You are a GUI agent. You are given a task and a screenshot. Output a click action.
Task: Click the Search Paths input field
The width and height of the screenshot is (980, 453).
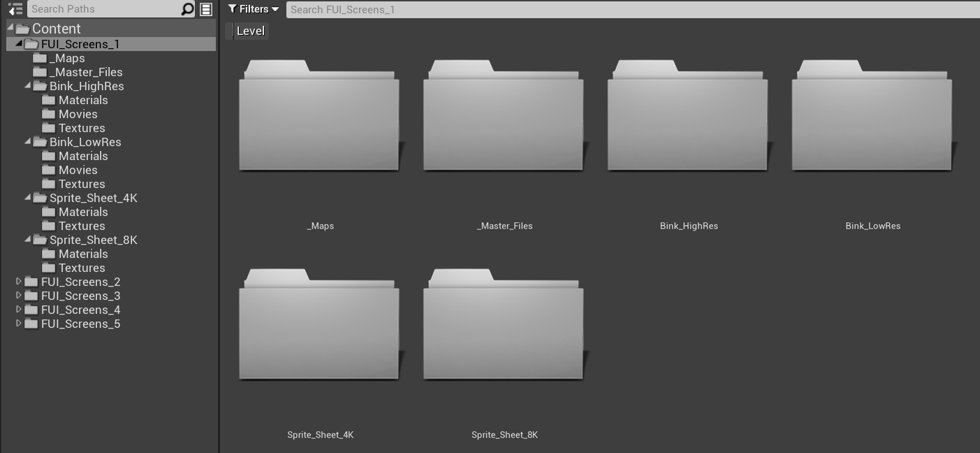point(103,9)
